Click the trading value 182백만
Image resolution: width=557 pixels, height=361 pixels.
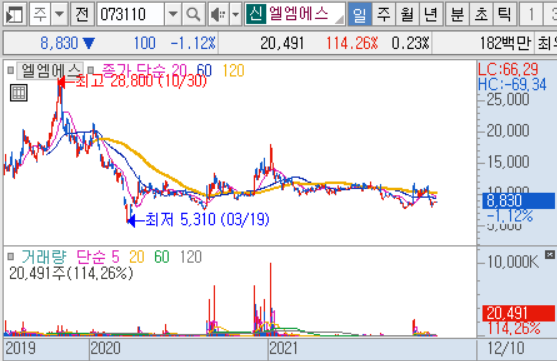[x=505, y=43]
